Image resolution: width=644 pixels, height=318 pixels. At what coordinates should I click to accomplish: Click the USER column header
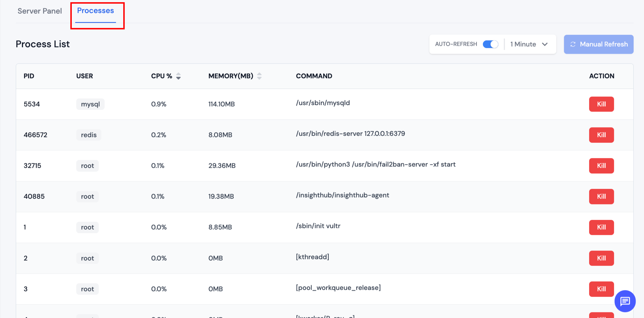[84, 76]
